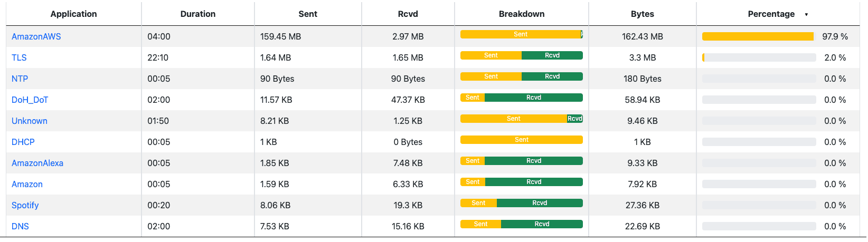
Task: Sort by the Rcvd column header
Action: (x=408, y=14)
